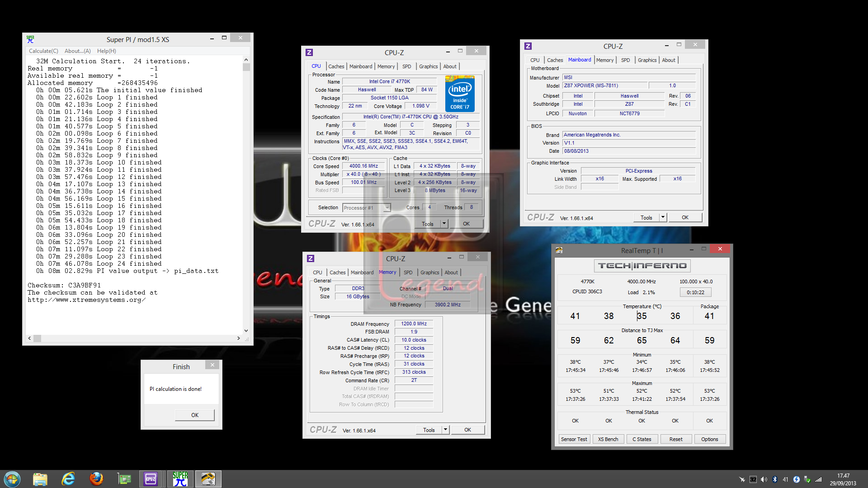Click Super PI vertical scrollbar thumb

246,67
